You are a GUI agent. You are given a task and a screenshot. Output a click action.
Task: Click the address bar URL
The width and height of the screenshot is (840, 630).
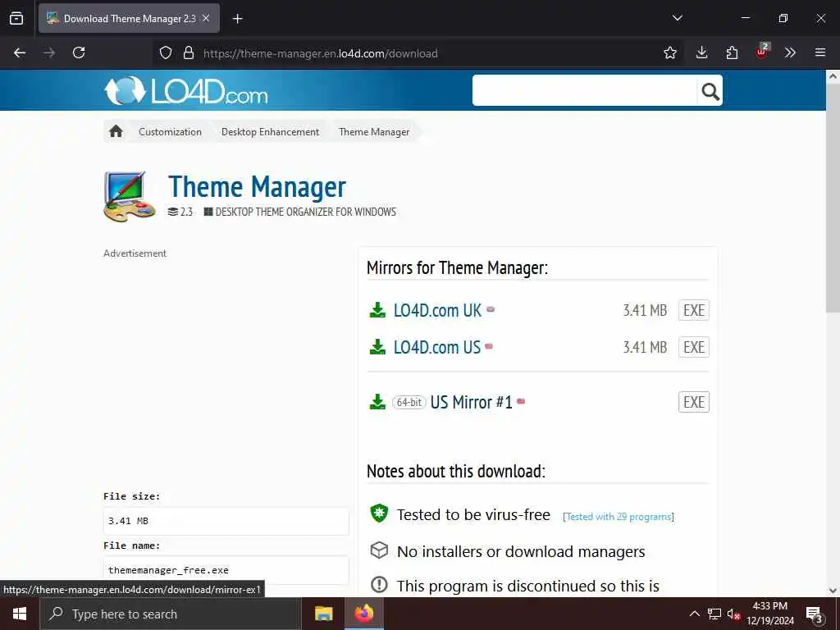pyautogui.click(x=321, y=53)
